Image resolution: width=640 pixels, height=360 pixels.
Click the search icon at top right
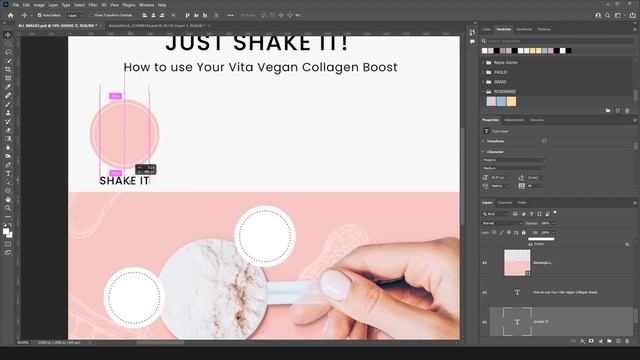pyautogui.click(x=608, y=15)
